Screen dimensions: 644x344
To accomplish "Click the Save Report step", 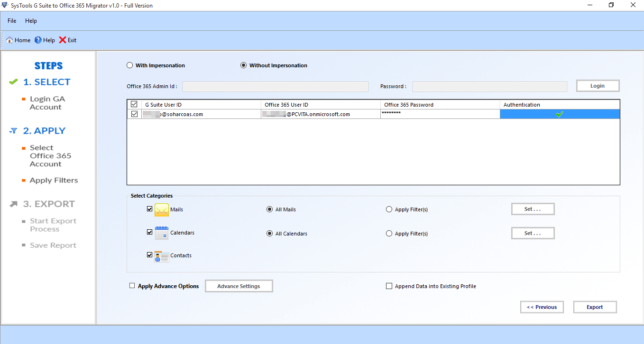I will (53, 245).
